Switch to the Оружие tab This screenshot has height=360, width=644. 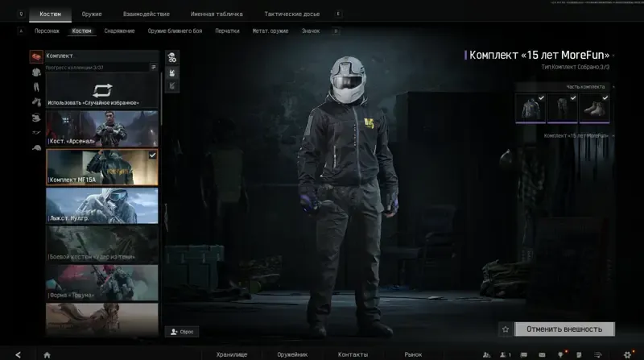point(92,14)
